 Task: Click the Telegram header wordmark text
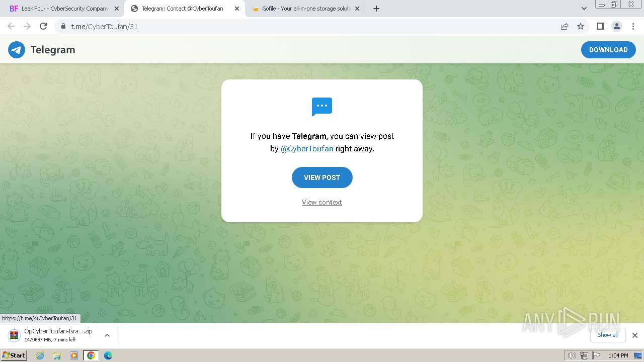pos(53,50)
